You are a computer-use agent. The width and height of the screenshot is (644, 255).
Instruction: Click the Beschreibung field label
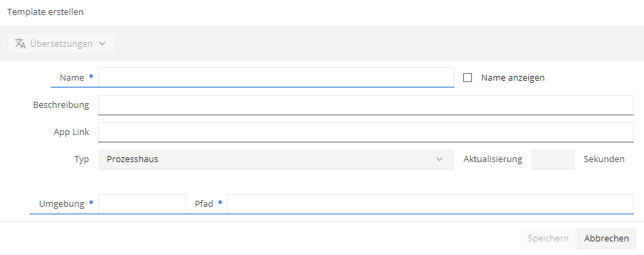click(61, 105)
